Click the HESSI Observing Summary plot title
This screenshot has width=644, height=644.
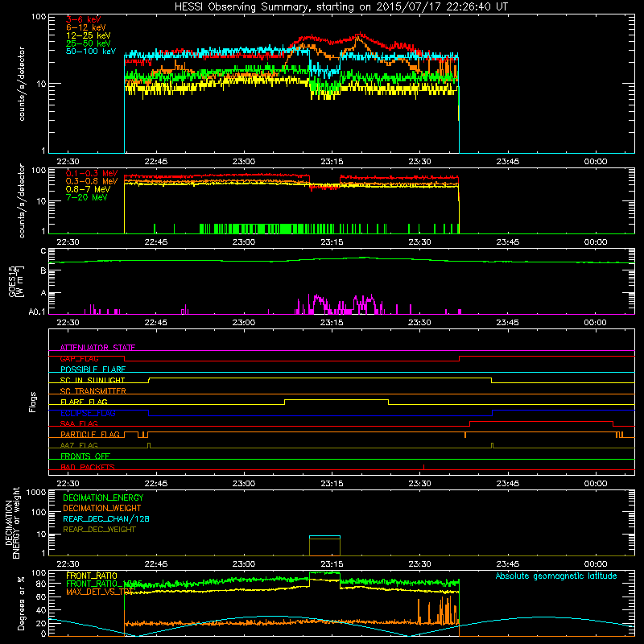click(x=341, y=7)
